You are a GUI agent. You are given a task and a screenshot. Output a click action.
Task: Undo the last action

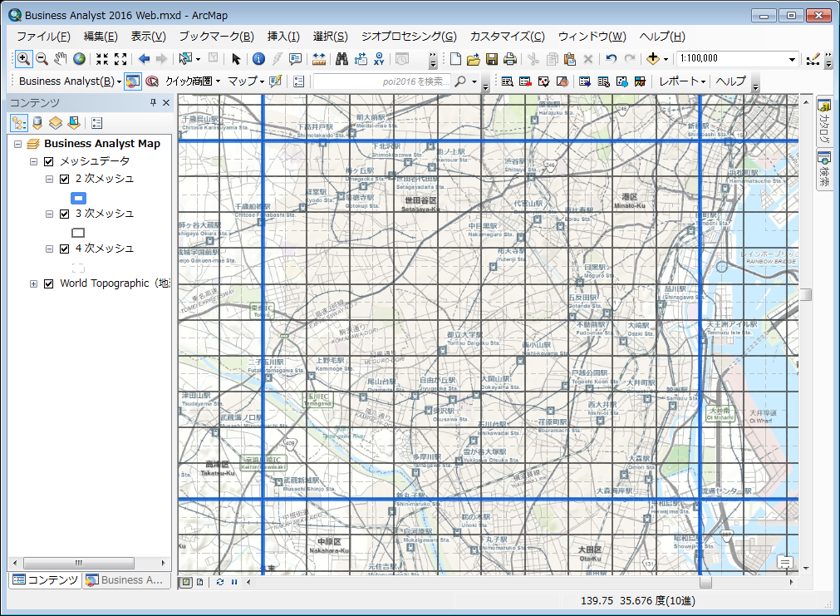611,58
